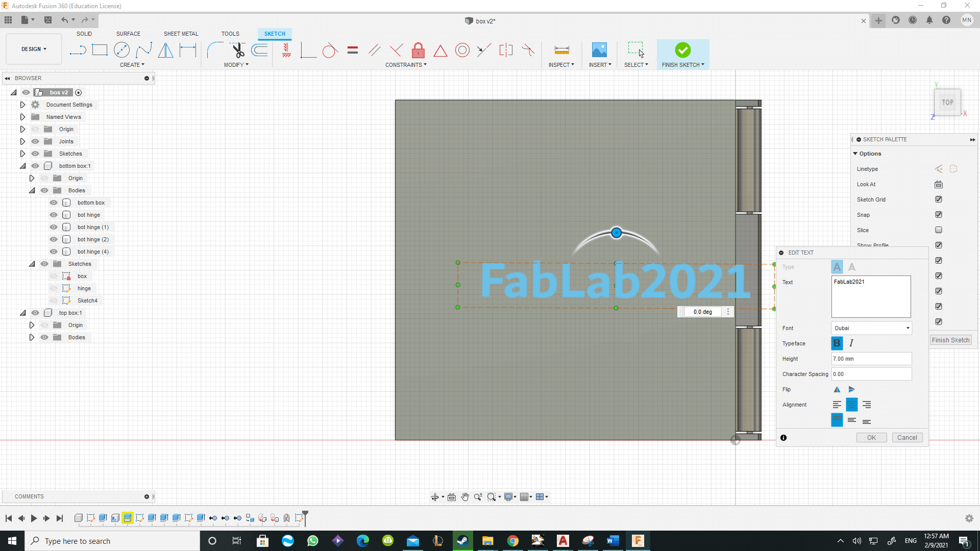Viewport: 980px width, 551px height.
Task: Click Cancel in Edit Text dialog
Action: pos(907,438)
